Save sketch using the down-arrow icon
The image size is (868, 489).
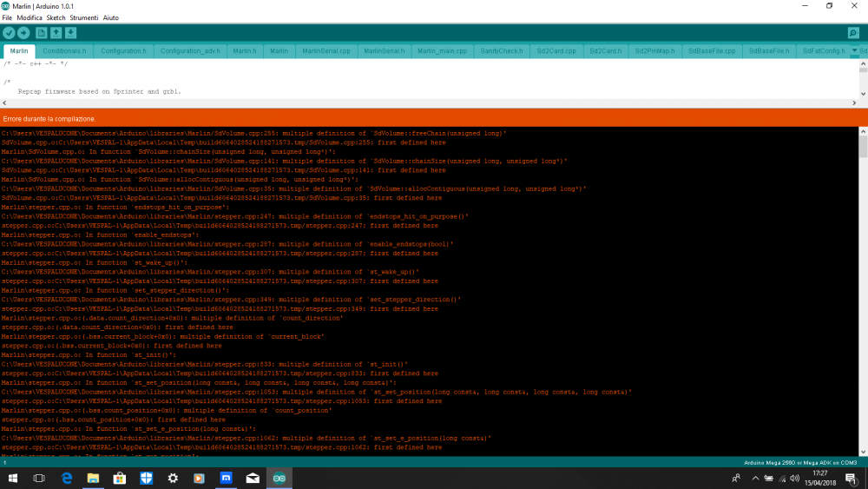[71, 33]
